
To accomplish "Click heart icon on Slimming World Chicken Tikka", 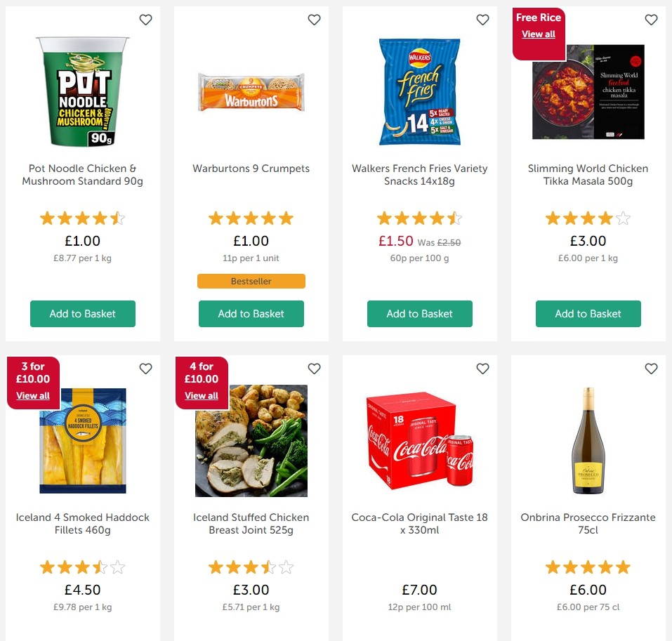I will click(x=651, y=20).
